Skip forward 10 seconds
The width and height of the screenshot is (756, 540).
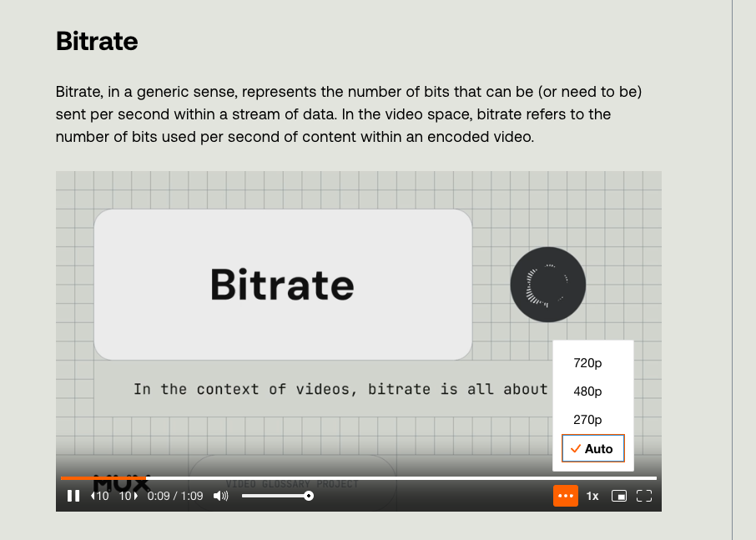[x=129, y=496]
